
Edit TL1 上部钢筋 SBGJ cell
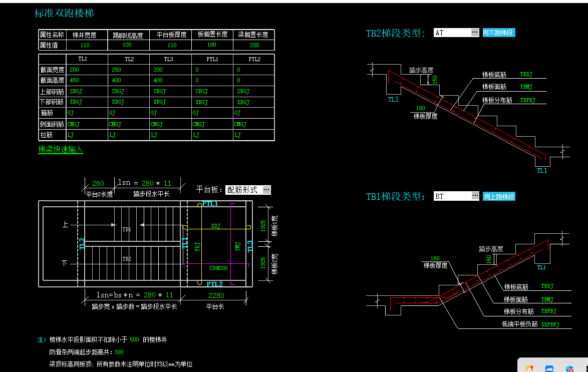point(76,91)
